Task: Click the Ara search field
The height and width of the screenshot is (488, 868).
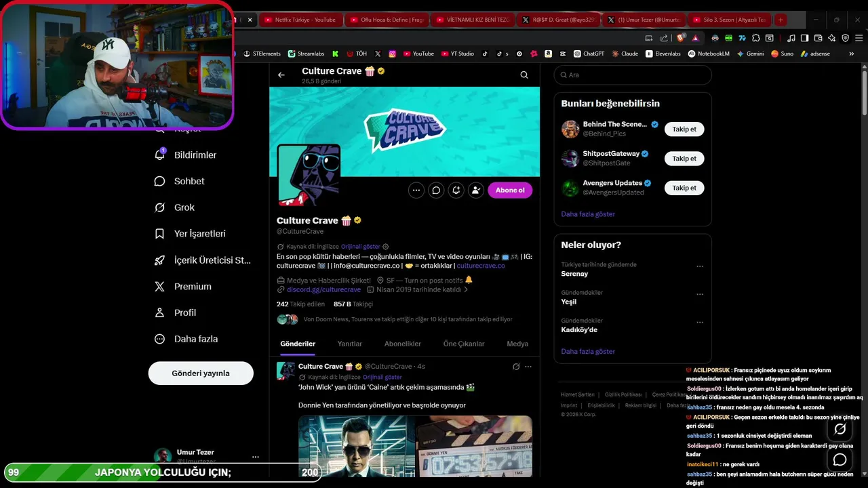Action: tap(633, 75)
